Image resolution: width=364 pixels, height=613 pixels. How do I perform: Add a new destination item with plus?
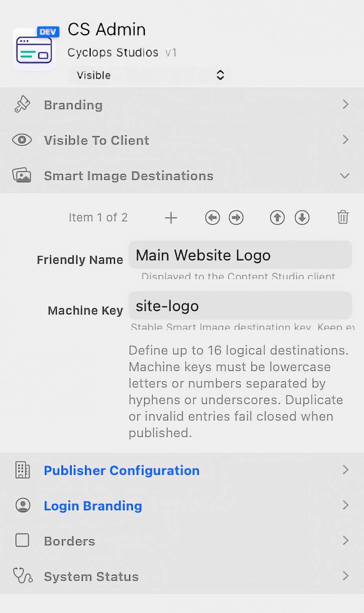pyautogui.click(x=171, y=217)
